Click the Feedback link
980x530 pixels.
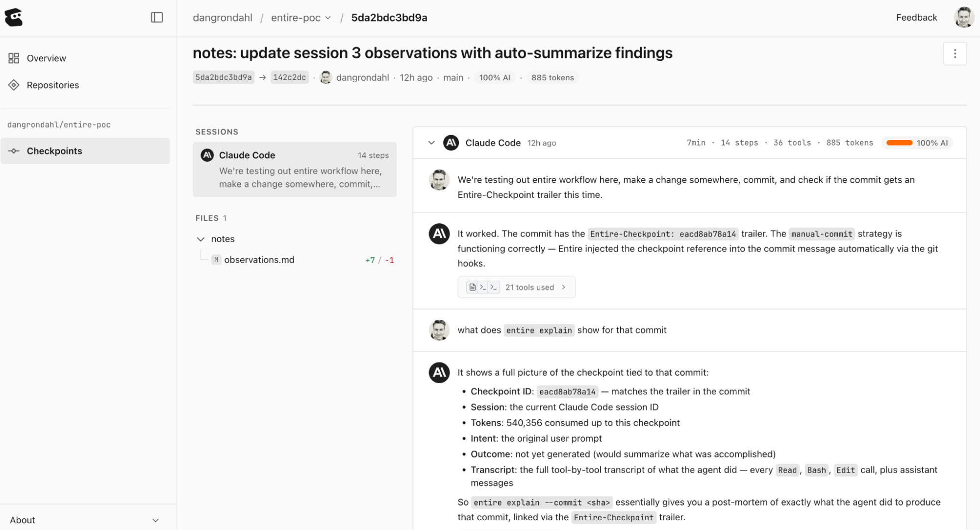[x=916, y=18]
